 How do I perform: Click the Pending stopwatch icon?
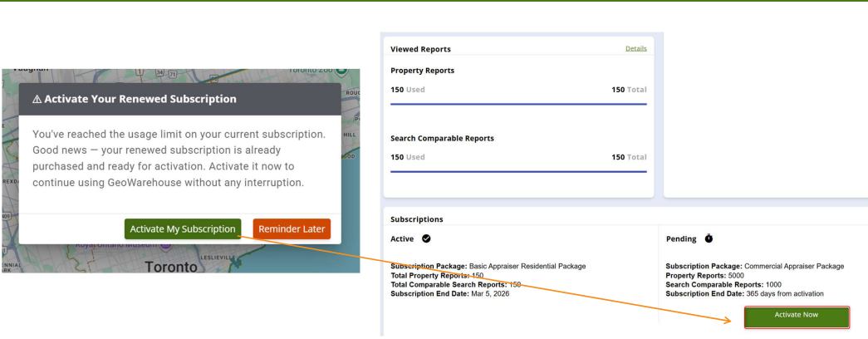click(709, 238)
